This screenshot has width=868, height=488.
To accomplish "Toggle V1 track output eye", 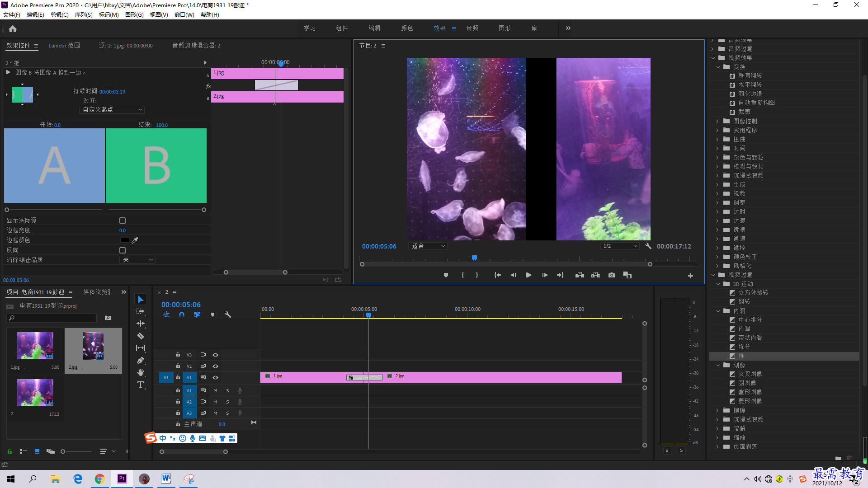I will tap(216, 377).
